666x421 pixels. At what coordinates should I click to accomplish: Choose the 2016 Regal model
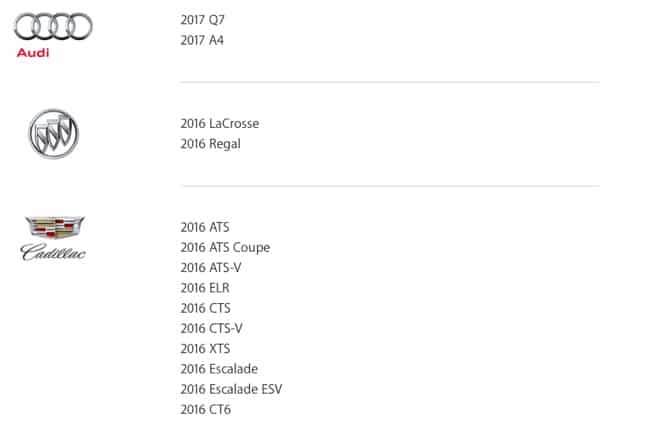point(211,143)
